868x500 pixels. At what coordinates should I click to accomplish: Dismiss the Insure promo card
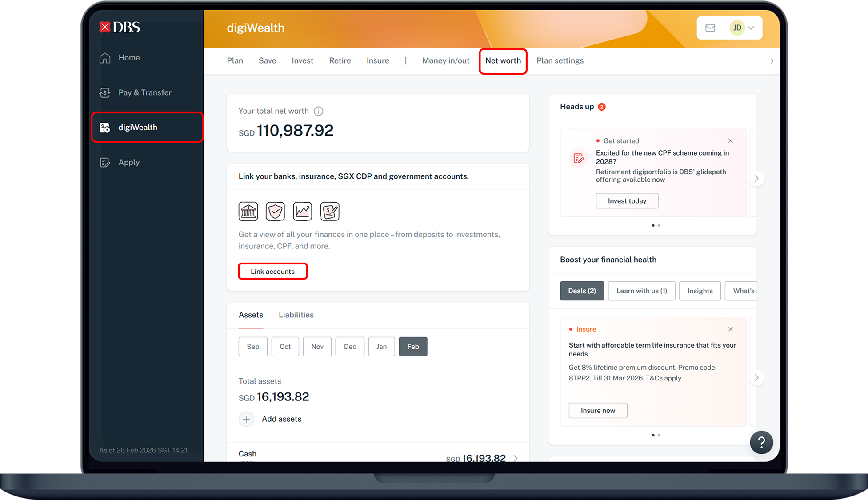coord(730,329)
